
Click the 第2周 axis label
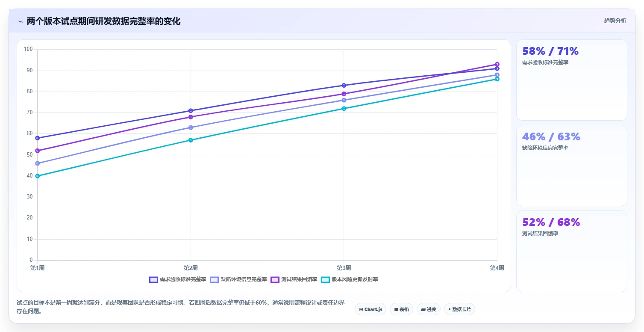pyautogui.click(x=191, y=268)
